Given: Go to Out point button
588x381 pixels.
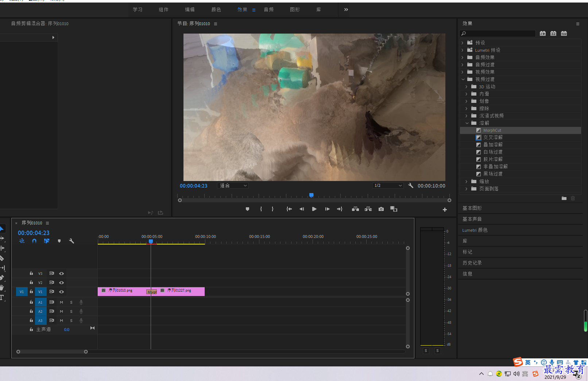Looking at the screenshot, I should [340, 209].
